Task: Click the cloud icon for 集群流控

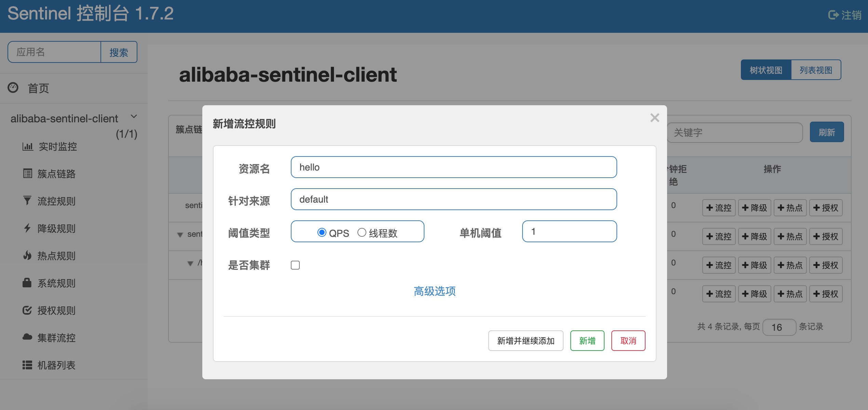Action: (27, 337)
